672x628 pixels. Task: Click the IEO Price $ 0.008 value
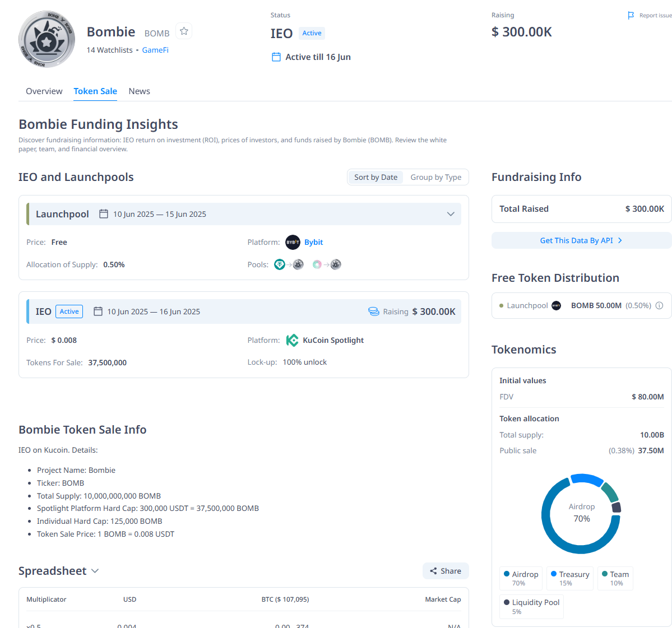click(x=64, y=340)
